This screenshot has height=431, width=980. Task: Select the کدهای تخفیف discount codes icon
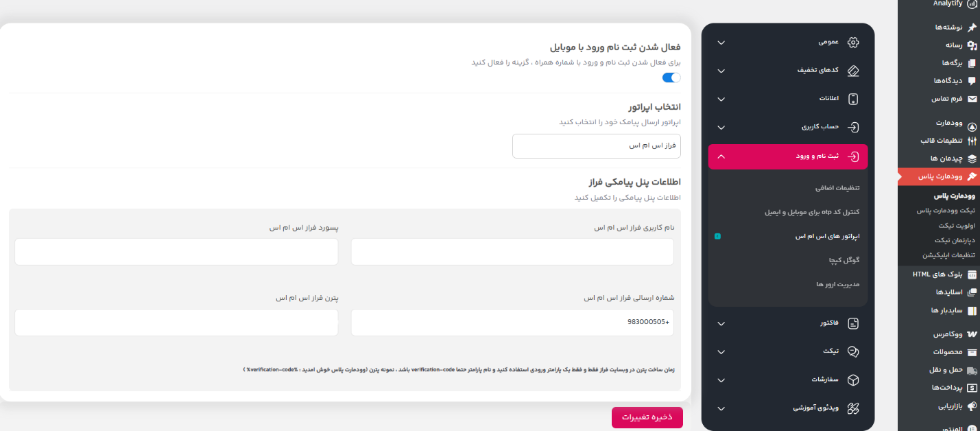852,70
